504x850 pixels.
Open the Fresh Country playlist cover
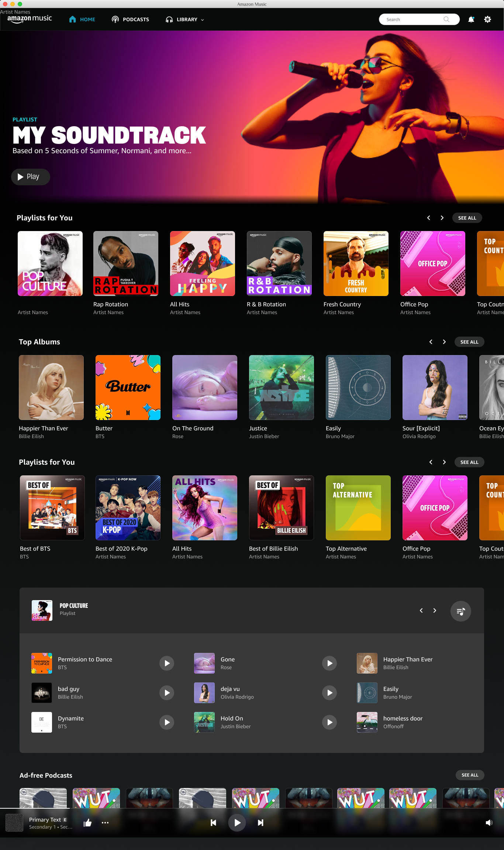point(356,264)
